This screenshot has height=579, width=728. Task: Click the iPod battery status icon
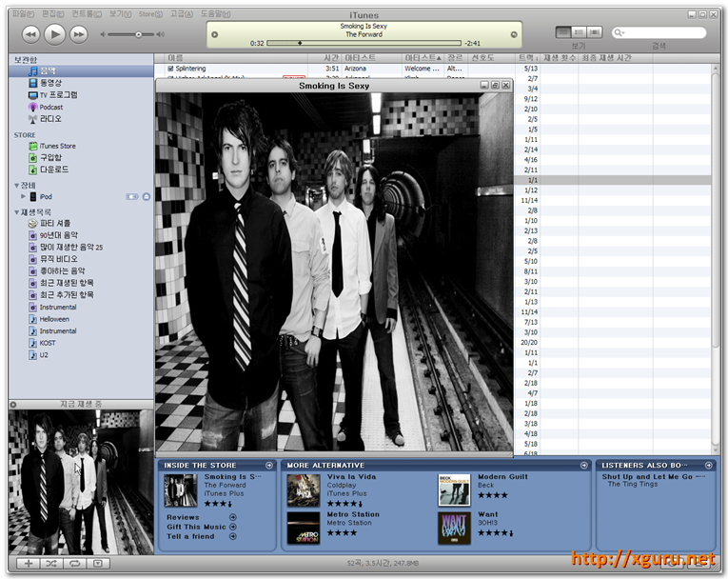coord(132,196)
